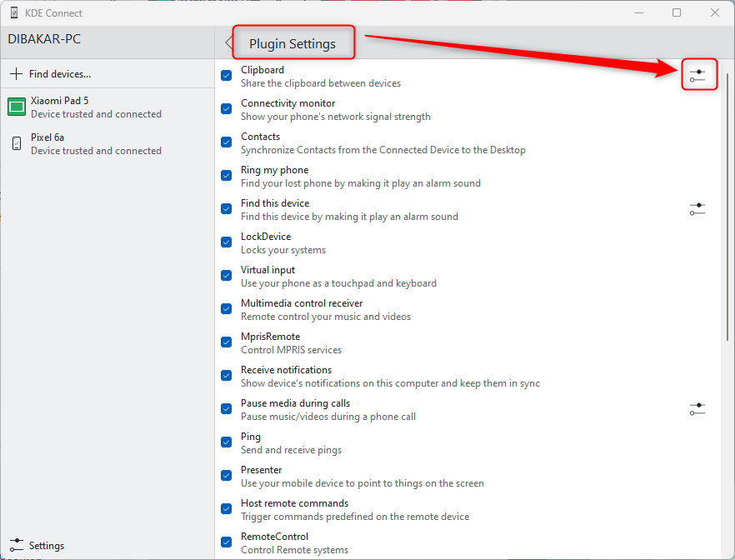Minimize the KDE Connect window
The width and height of the screenshot is (735, 560).
639,12
